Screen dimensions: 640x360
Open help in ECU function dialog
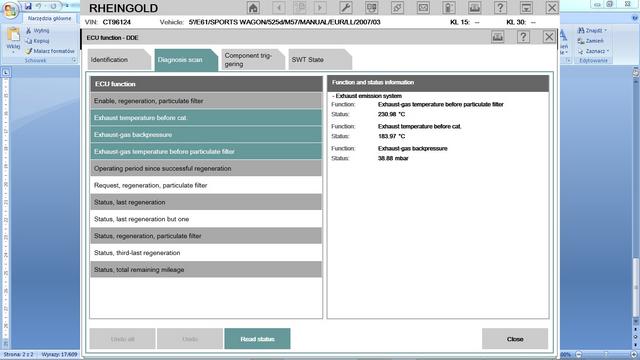[x=523, y=37]
